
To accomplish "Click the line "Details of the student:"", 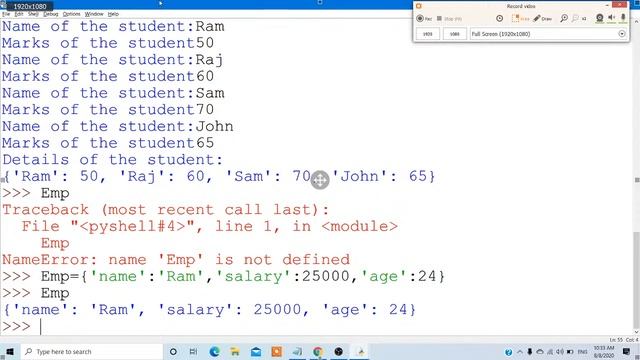I will point(113,160).
